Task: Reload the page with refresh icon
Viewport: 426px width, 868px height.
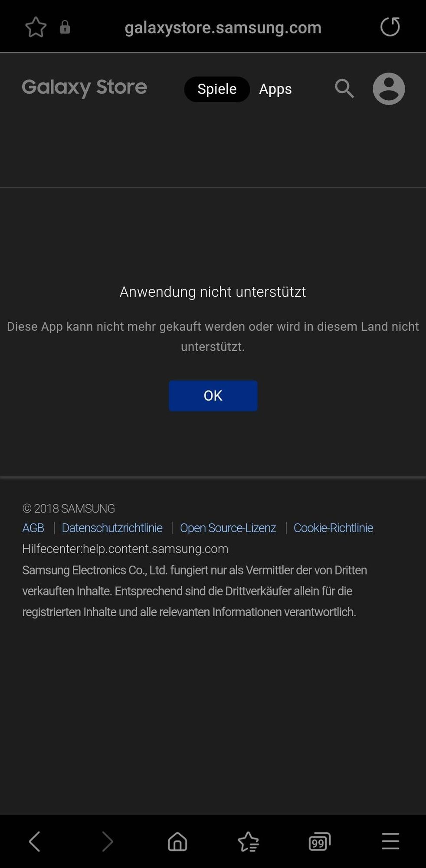Action: pos(390,27)
